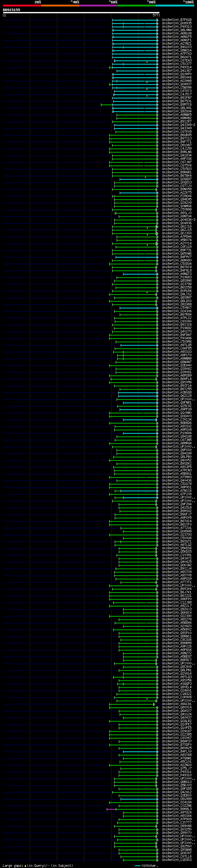The width and height of the screenshot is (197, 868).
Task: Select label UniRef100_Q3EA40
Action: click(177, 365)
